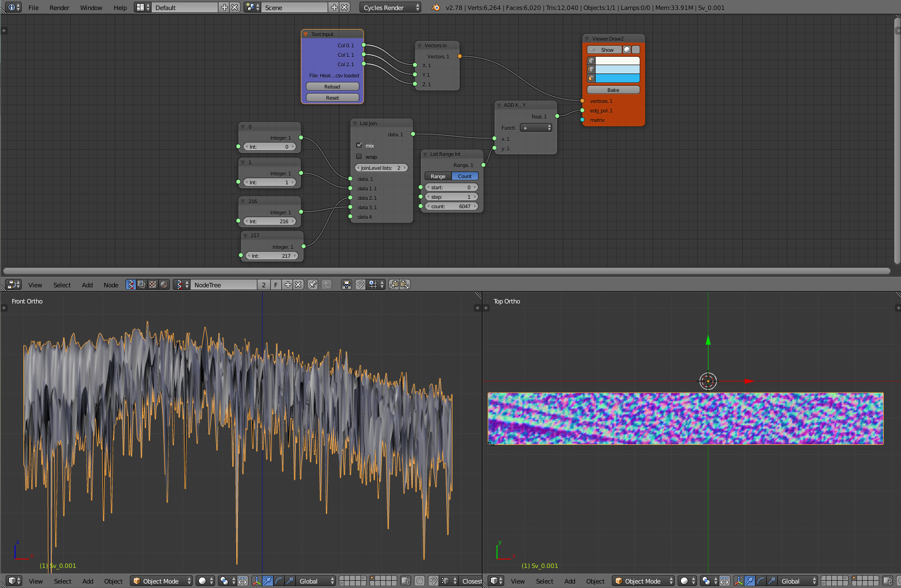Screen dimensions: 901x588
Task: Toggle 3D manipulator in Front Ortho view
Action: (x=257, y=581)
